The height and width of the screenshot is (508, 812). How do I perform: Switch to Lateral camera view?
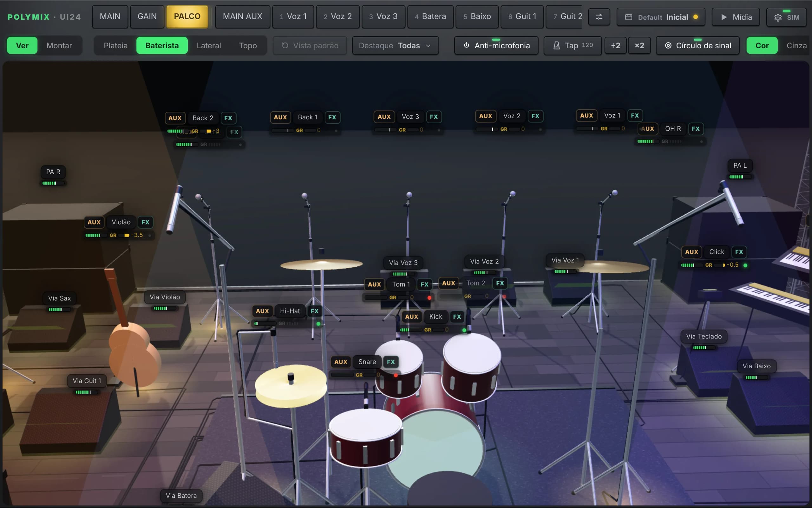[209, 45]
